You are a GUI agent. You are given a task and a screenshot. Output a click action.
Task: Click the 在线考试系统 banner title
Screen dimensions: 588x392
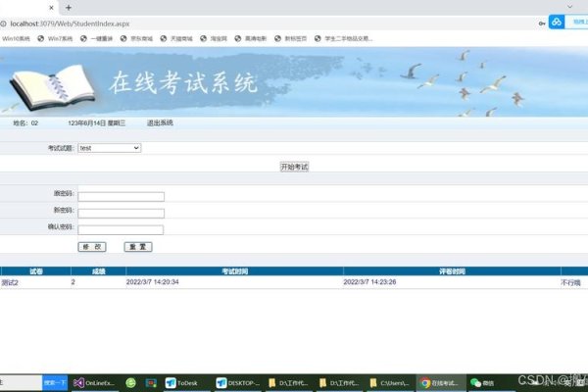184,83
